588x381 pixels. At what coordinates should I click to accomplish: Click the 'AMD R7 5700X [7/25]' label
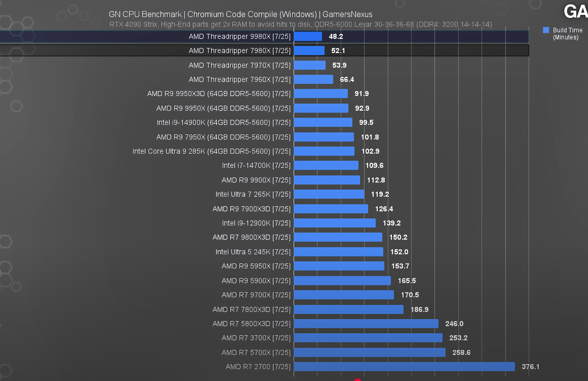[x=256, y=352]
